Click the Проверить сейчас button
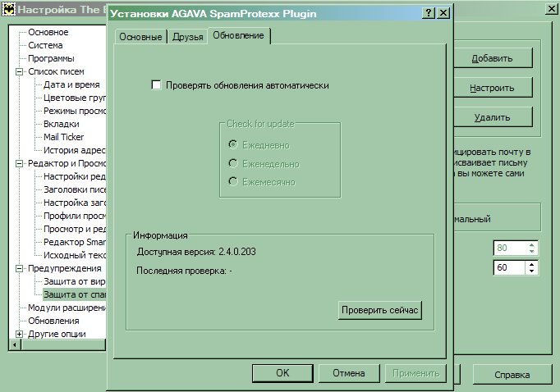560x392 pixels. coord(379,310)
